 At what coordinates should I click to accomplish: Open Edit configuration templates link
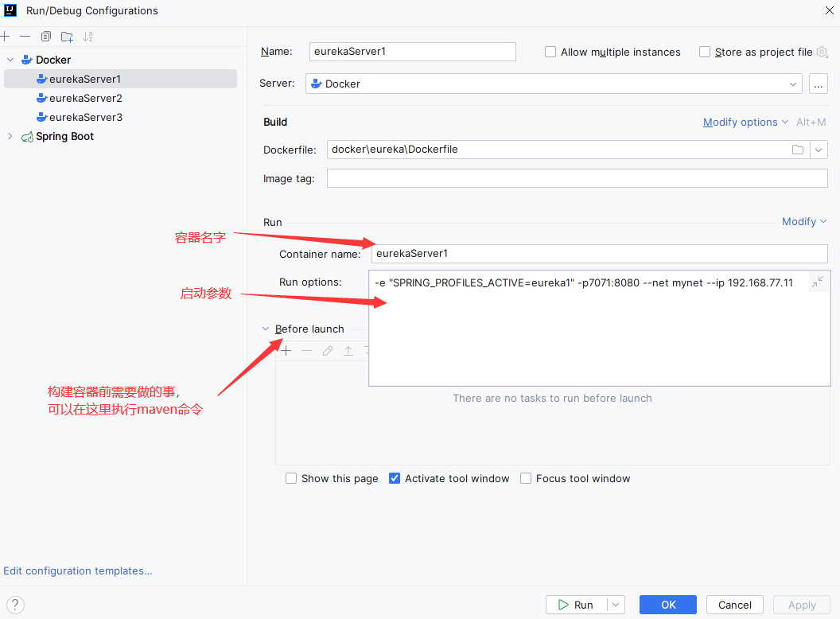pos(78,570)
